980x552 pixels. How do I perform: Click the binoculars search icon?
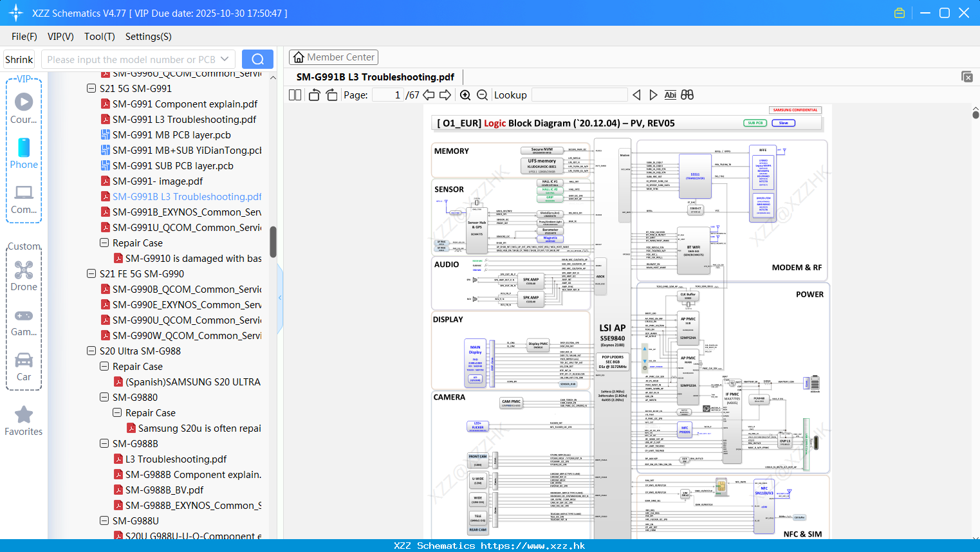(687, 95)
